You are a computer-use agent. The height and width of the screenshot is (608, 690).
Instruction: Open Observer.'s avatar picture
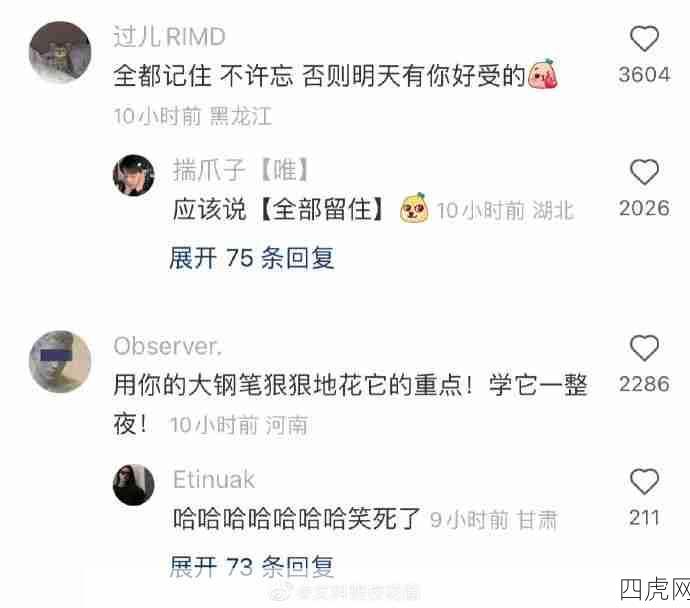coord(60,361)
